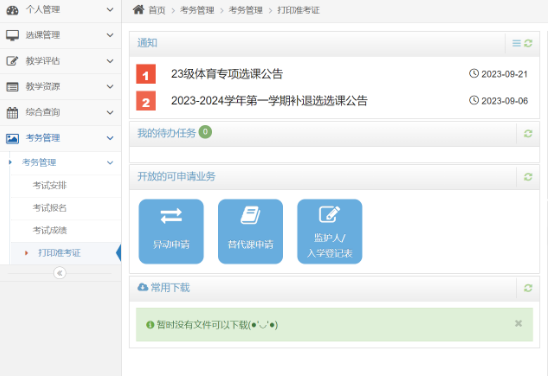Click the clock icon beside 2023-09-06
549x384 pixels.
474,100
